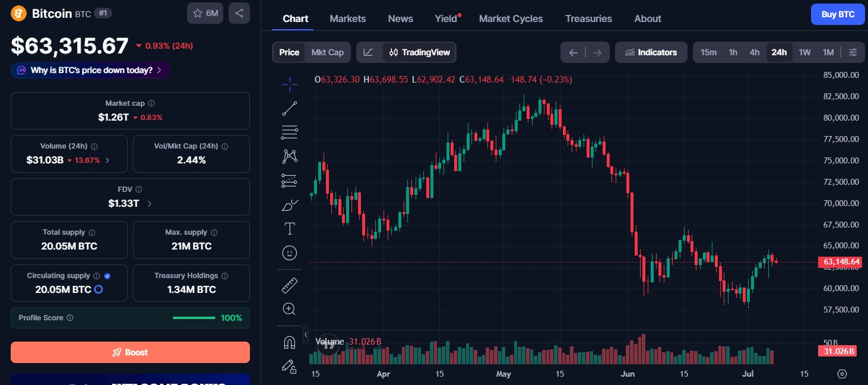Set interval to 1W
This screenshot has width=868, height=385.
[x=804, y=52]
